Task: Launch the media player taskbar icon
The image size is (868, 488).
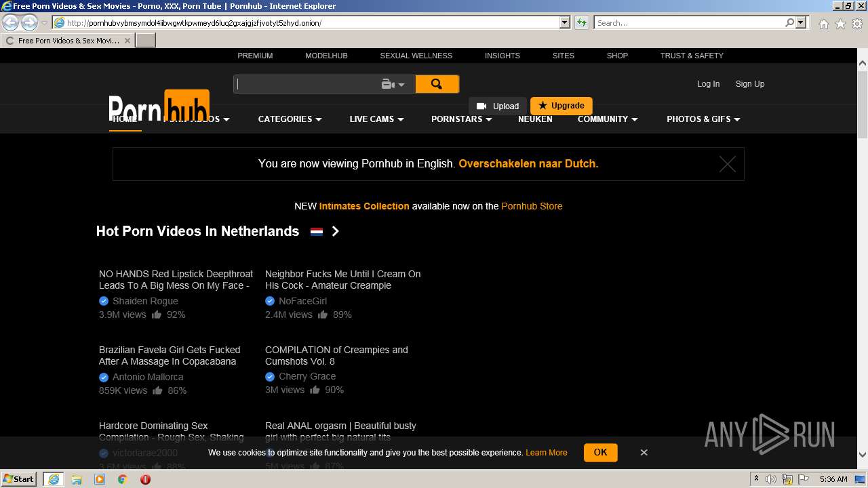Action: click(x=100, y=479)
